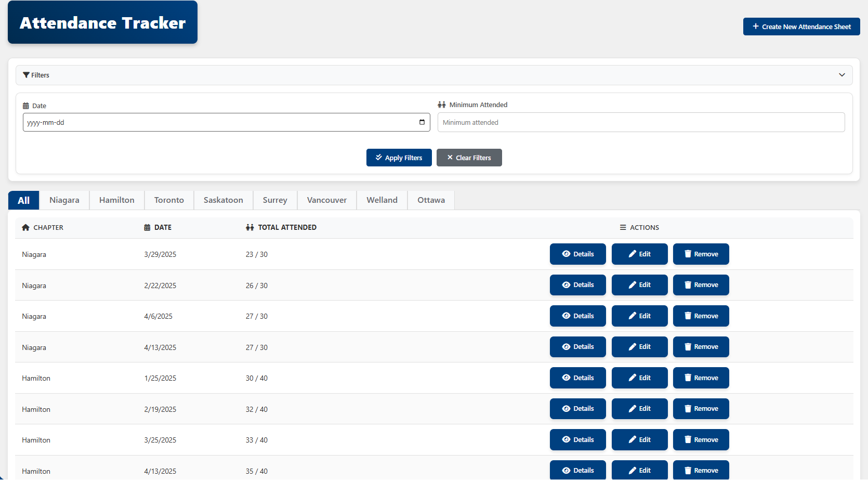Click the people icon next to Total Attended header

(248, 227)
